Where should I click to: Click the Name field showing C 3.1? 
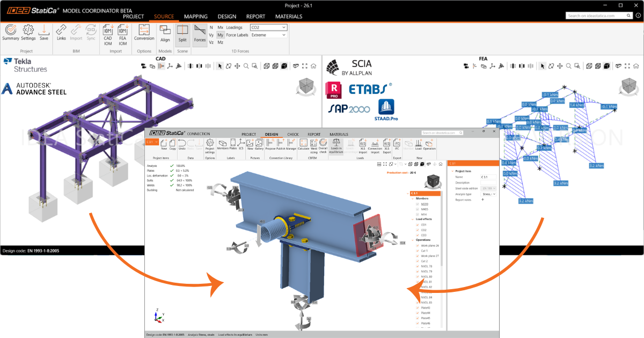click(x=487, y=177)
